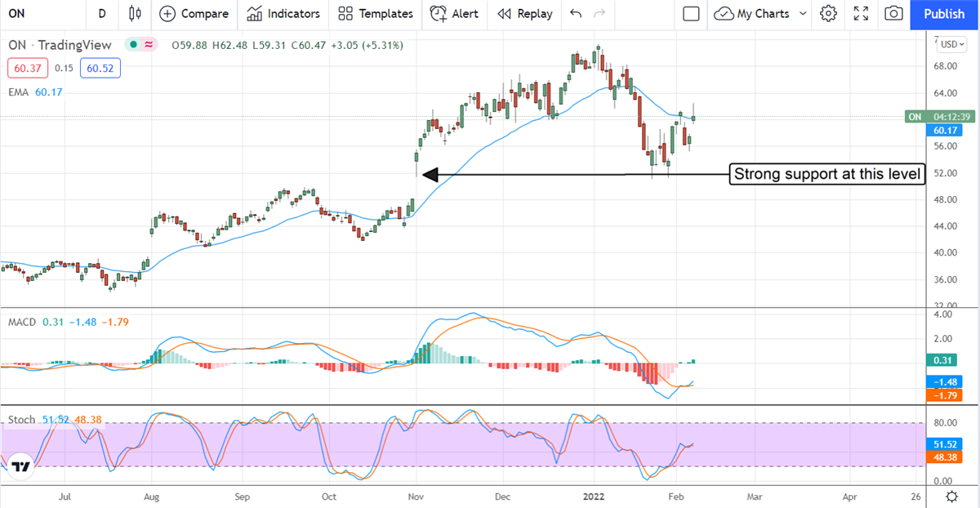980x508 pixels.
Task: Click the Apr label on time axis
Action: [x=850, y=496]
